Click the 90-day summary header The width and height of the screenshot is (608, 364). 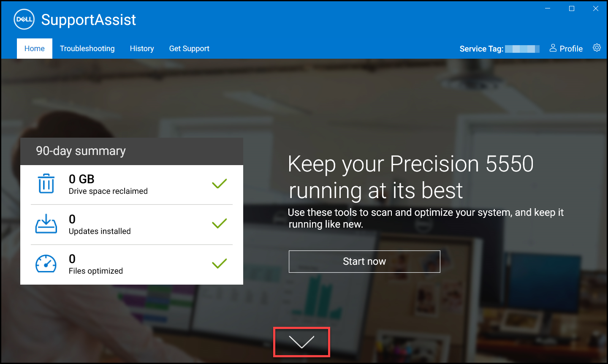pyautogui.click(x=81, y=151)
